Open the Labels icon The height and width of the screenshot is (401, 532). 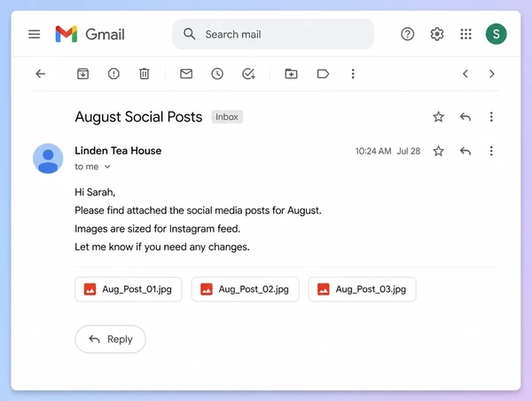[323, 74]
